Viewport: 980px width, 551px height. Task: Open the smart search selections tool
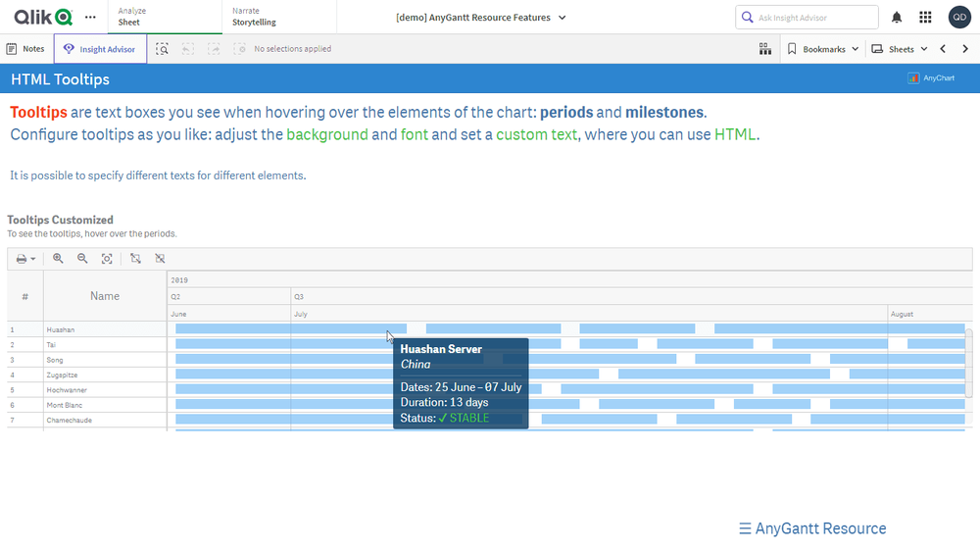point(163,49)
